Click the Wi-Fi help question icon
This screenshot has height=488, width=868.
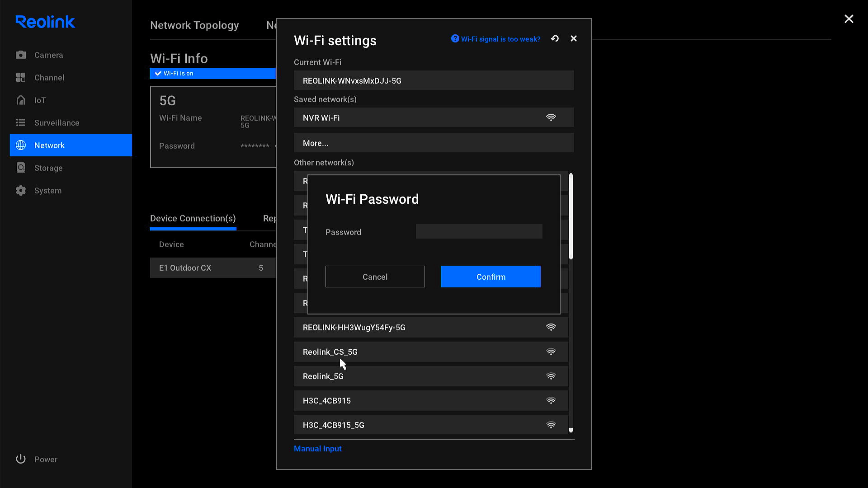tap(455, 39)
